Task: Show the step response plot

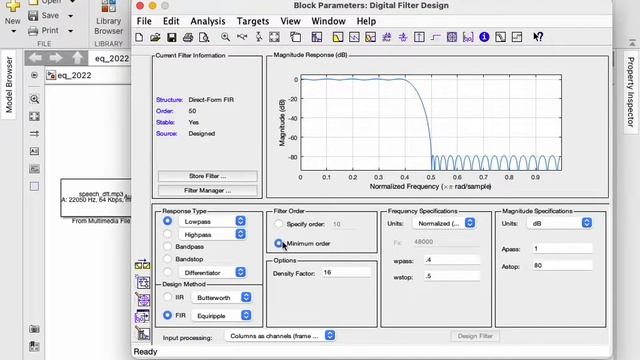Action: click(x=436, y=37)
